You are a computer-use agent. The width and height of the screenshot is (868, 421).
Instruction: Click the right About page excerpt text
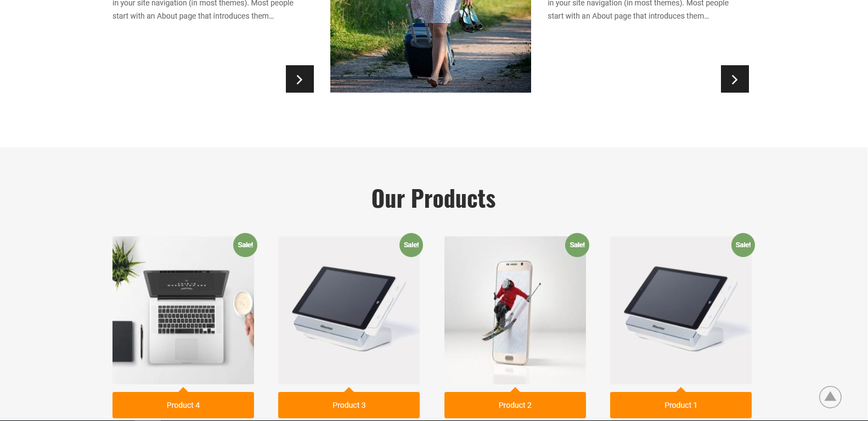point(638,10)
